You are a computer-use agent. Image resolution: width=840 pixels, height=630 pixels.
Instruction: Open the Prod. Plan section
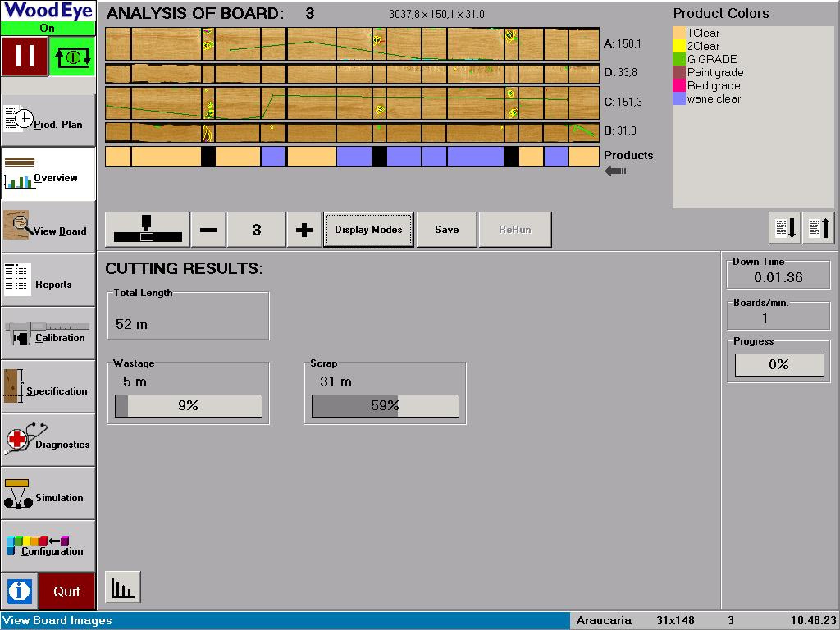coord(48,121)
